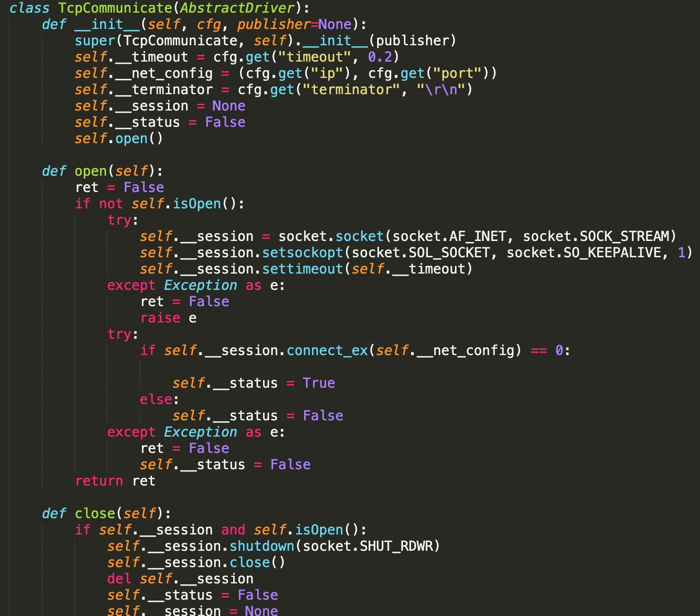Screen dimensions: 700x616
Task: Click the super(TcpCommunicate call
Action: [x=156, y=41]
